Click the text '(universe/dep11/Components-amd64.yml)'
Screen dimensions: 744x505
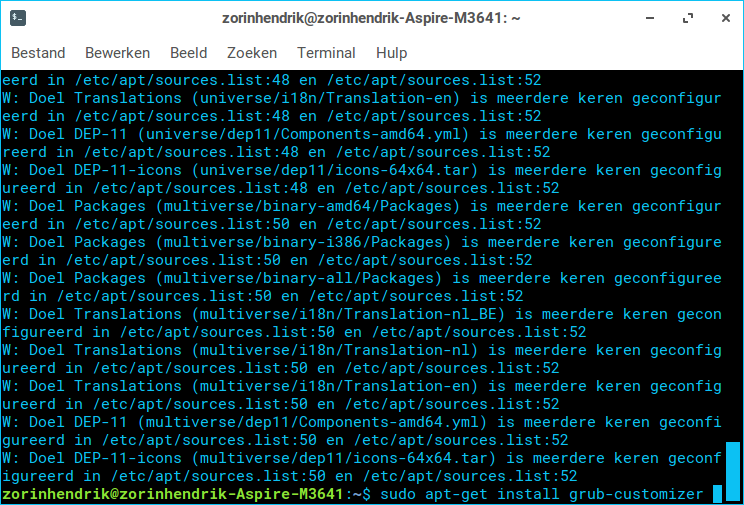pyautogui.click(x=304, y=134)
